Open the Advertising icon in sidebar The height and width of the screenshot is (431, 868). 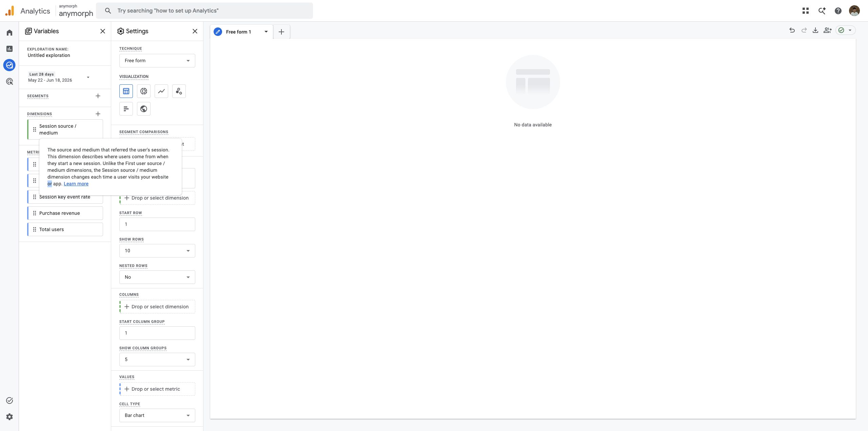(x=9, y=81)
